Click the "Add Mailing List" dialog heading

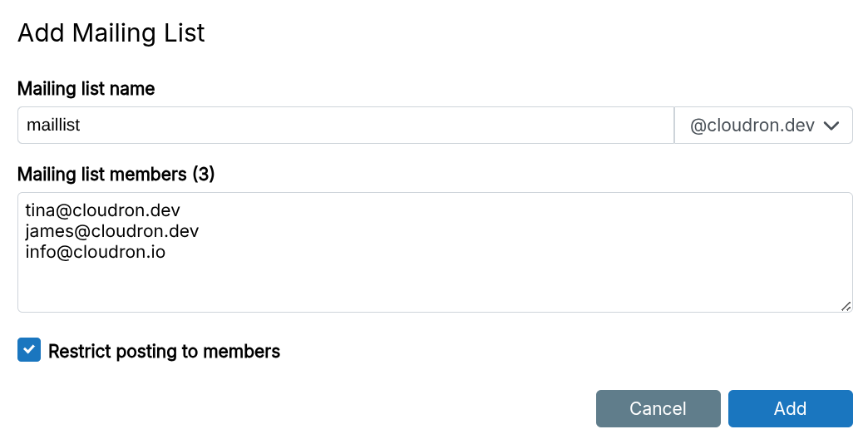click(x=111, y=33)
